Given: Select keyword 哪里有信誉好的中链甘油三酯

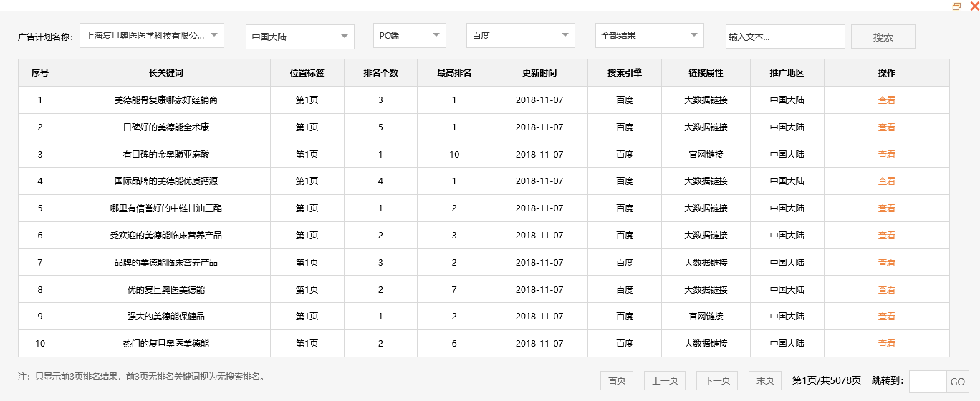Looking at the screenshot, I should pos(166,208).
